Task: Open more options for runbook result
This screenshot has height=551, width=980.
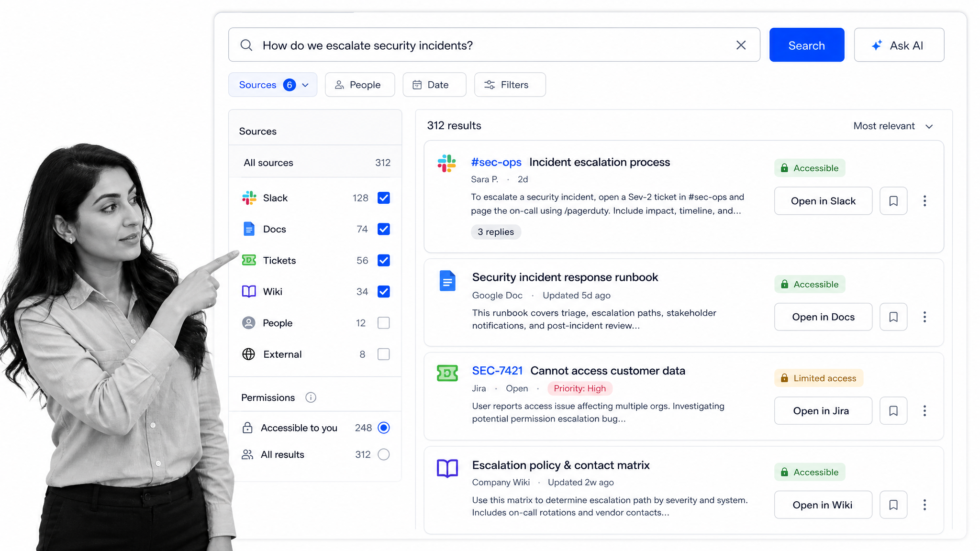Action: [924, 317]
